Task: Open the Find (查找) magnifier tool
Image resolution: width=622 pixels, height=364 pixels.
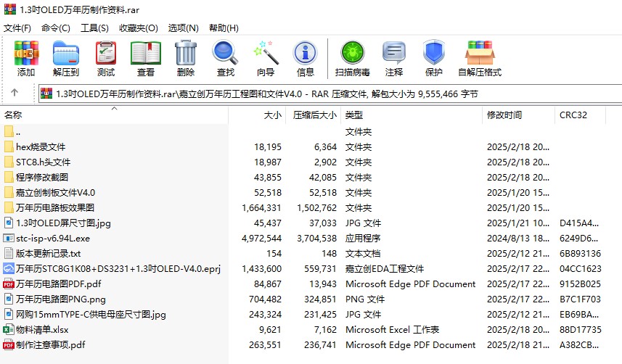Action: coord(225,53)
